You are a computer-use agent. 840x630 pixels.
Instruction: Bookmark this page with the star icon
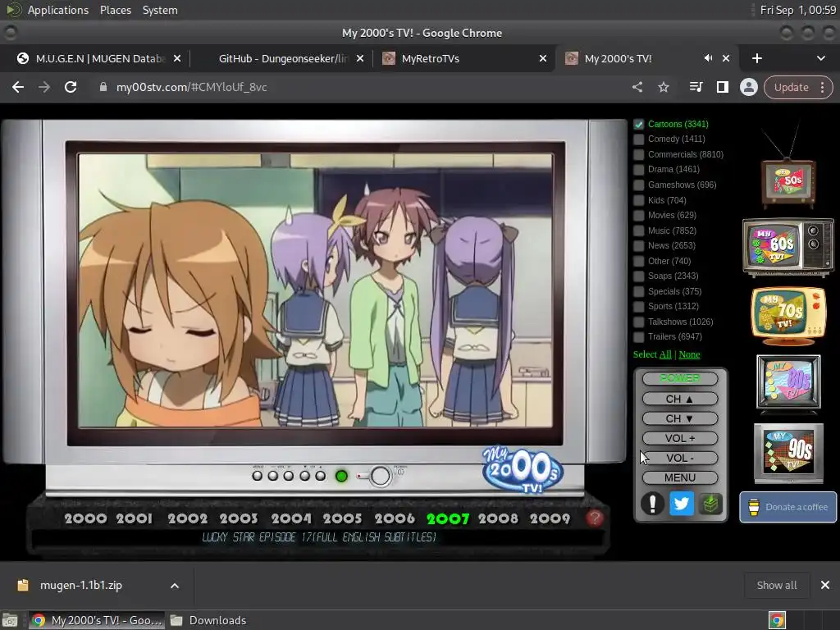(x=664, y=87)
